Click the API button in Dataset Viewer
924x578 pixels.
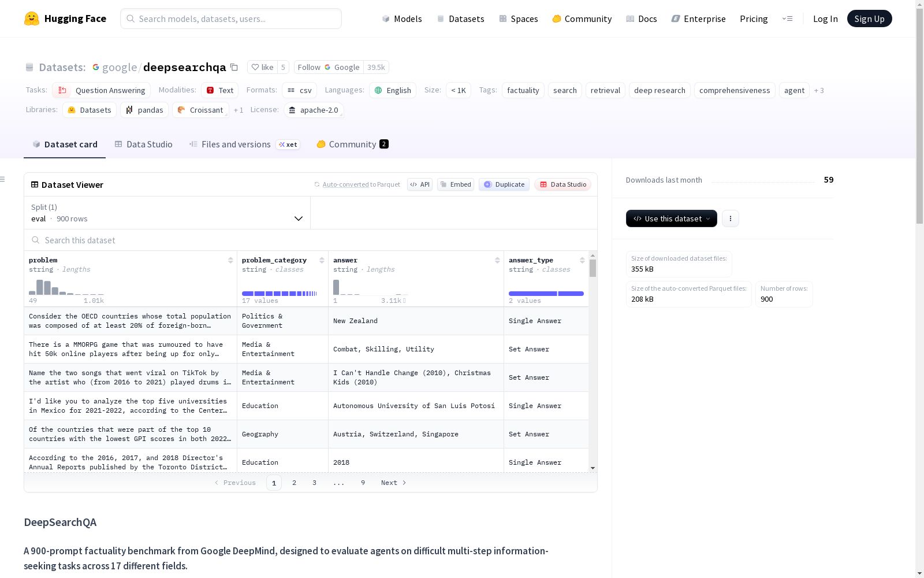coord(420,184)
